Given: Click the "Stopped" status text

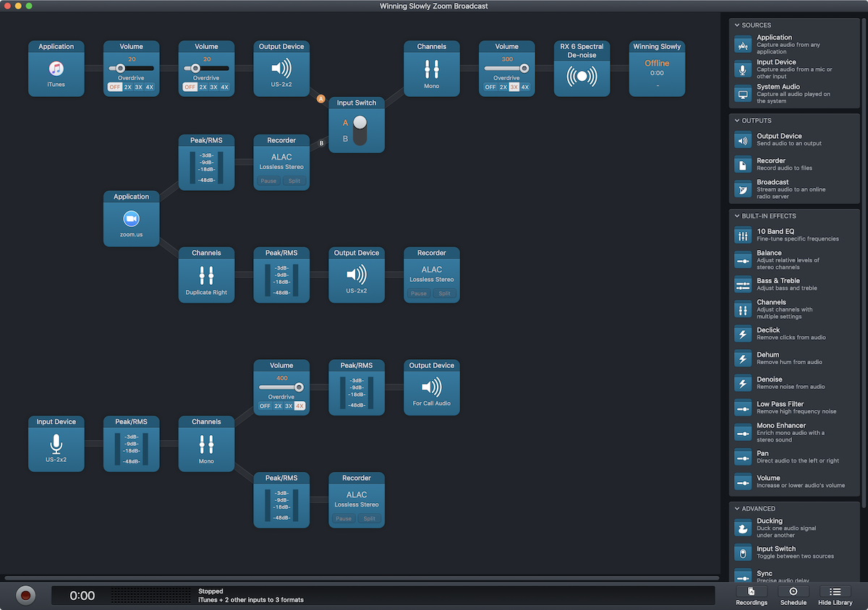Looking at the screenshot, I should click(x=211, y=591).
